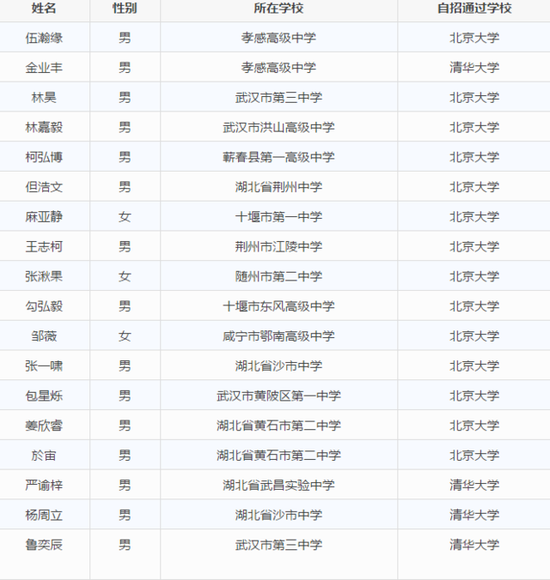Select the name cell 张湫果
This screenshot has height=580, width=550.
(44, 276)
